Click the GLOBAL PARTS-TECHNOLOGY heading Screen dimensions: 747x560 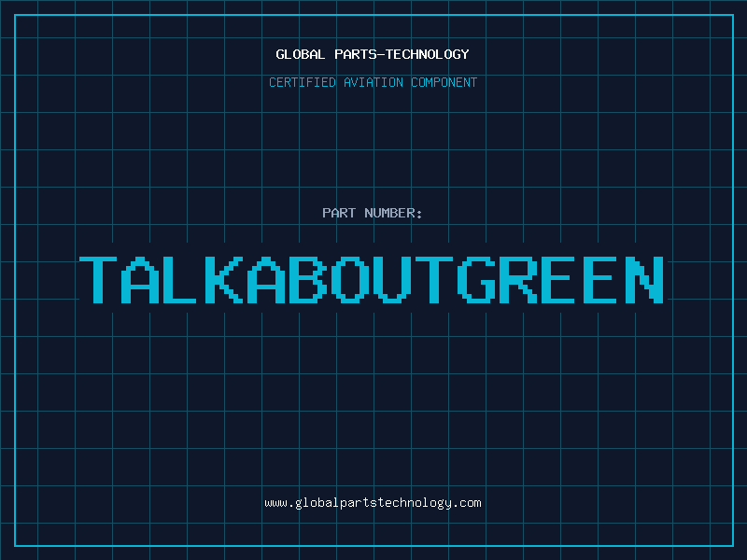[x=373, y=54]
